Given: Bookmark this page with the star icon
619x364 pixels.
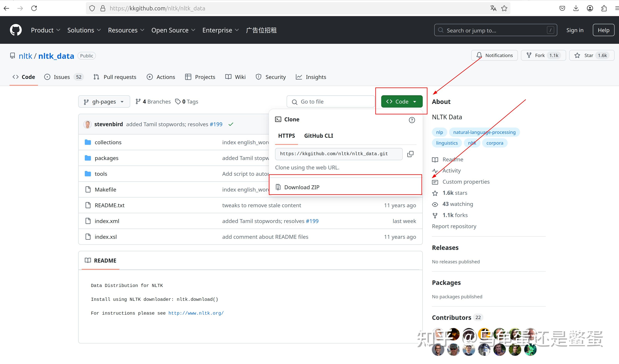Looking at the screenshot, I should 504,8.
